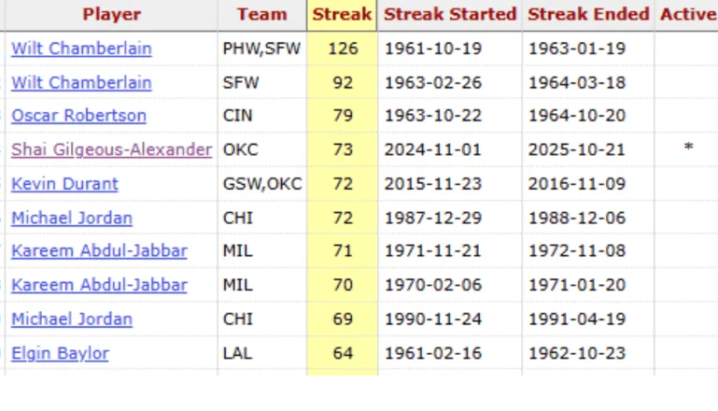Select the 126 streak value cell
Image resolution: width=718 pixels, height=411 pixels.
343,49
